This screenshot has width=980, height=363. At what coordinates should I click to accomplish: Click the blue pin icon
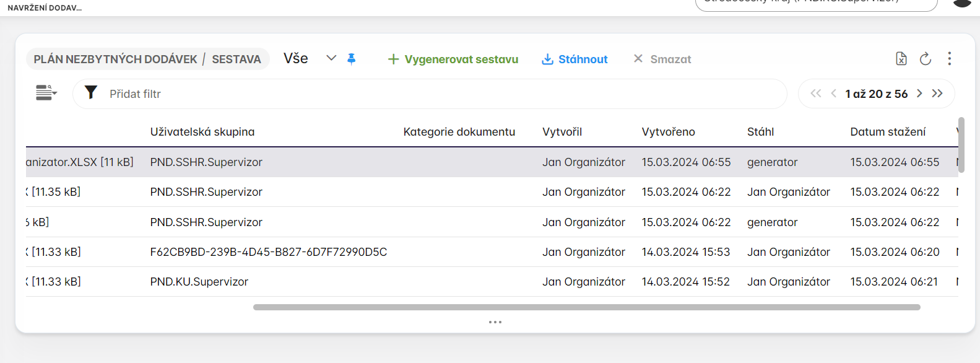[x=351, y=59]
